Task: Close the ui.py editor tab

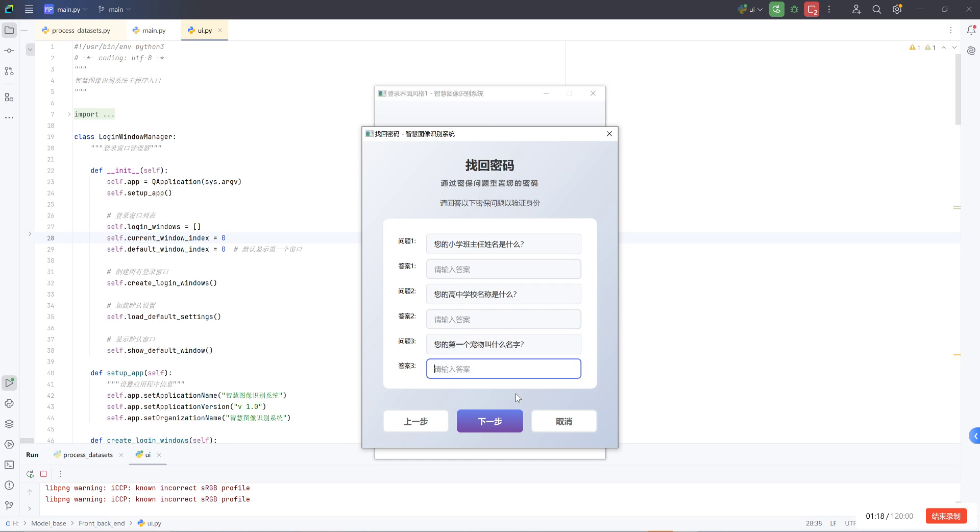Action: click(220, 30)
